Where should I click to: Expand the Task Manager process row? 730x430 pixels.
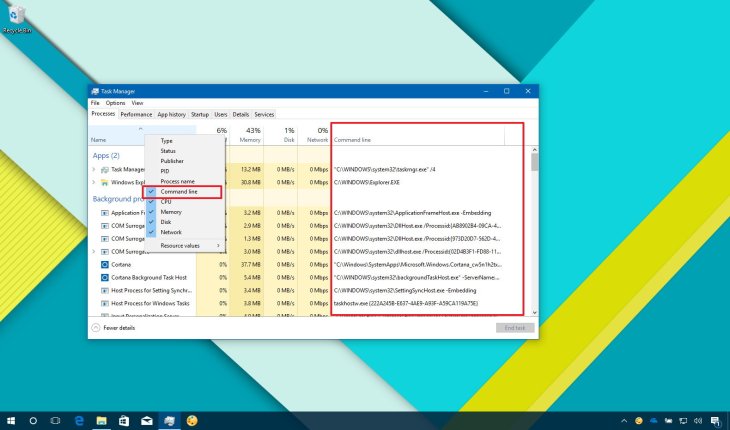[x=94, y=169]
